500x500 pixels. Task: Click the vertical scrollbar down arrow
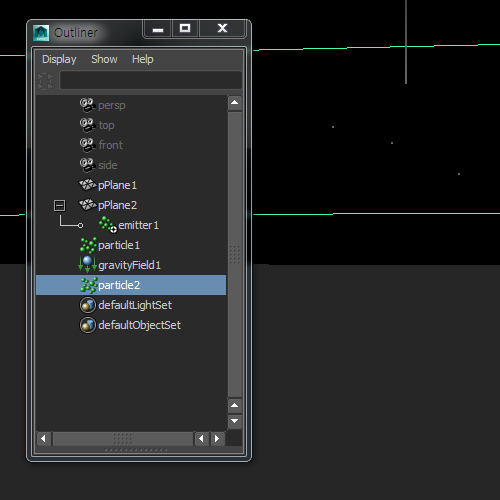pos(235,421)
